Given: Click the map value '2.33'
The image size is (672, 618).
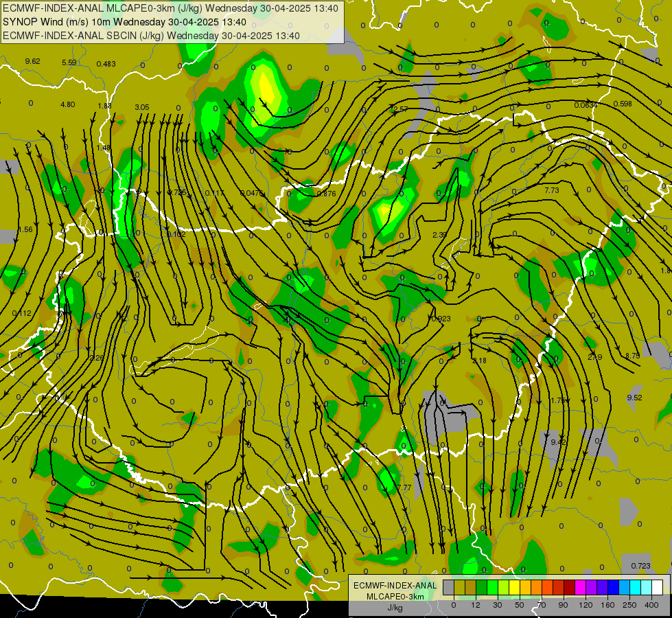Looking at the screenshot, I should [440, 235].
